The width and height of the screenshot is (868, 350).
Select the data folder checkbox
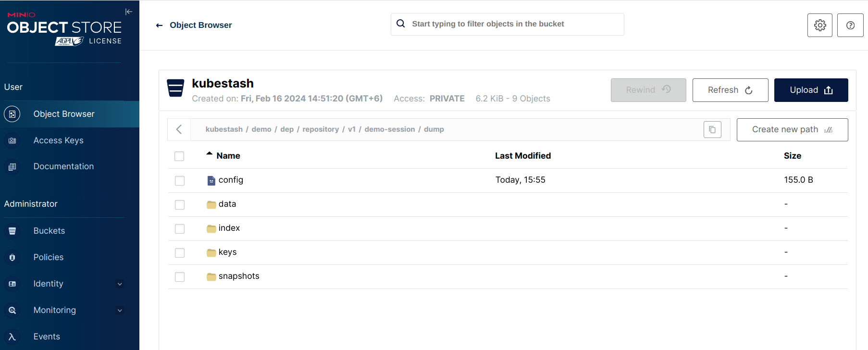pyautogui.click(x=180, y=205)
